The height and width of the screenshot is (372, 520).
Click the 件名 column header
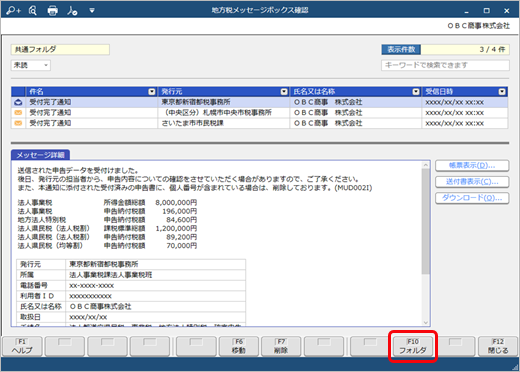pos(91,92)
